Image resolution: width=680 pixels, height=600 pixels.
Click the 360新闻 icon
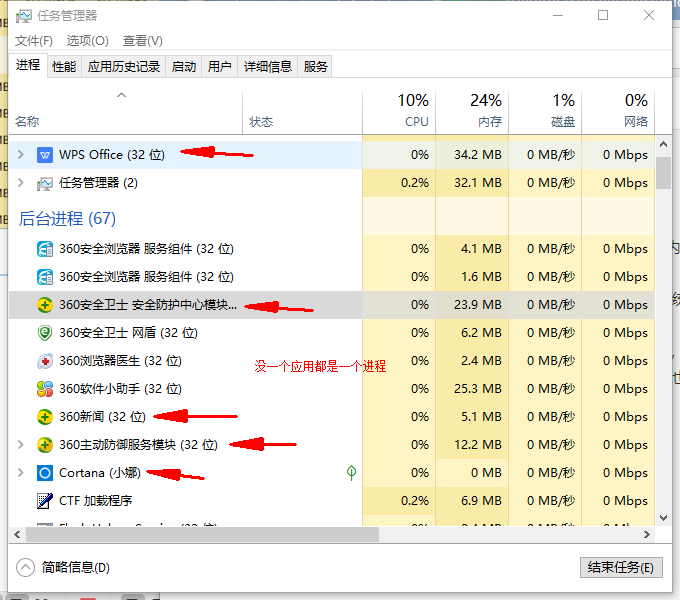coord(45,417)
